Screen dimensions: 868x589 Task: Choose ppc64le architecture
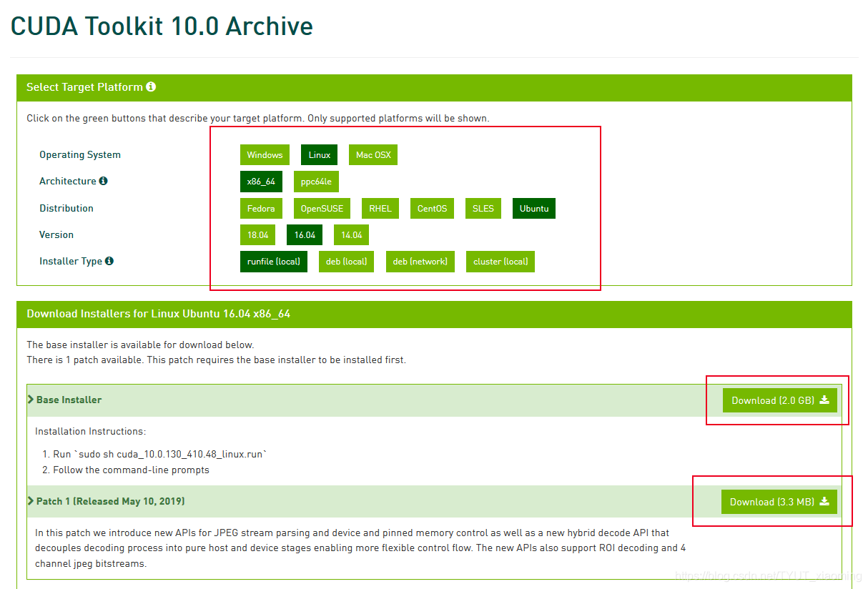316,182
